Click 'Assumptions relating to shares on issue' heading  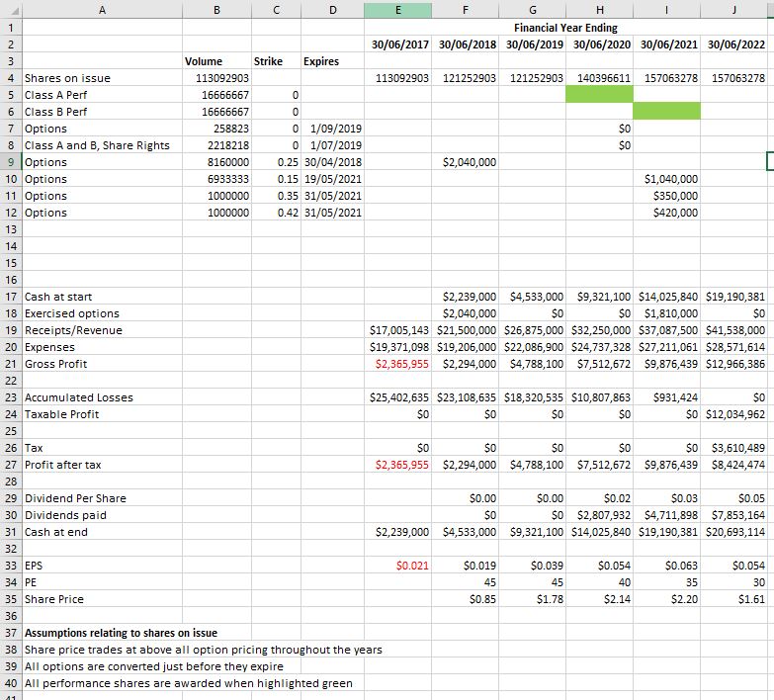[121, 633]
